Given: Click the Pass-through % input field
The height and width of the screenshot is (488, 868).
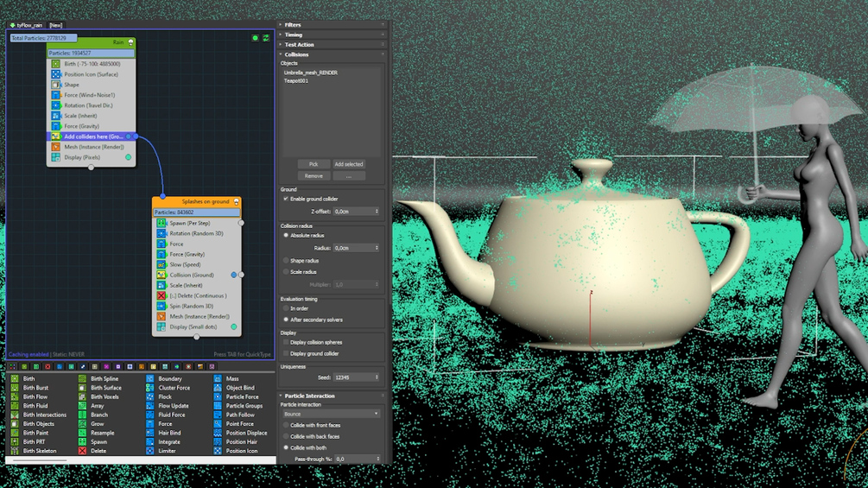Looking at the screenshot, I should (x=354, y=459).
